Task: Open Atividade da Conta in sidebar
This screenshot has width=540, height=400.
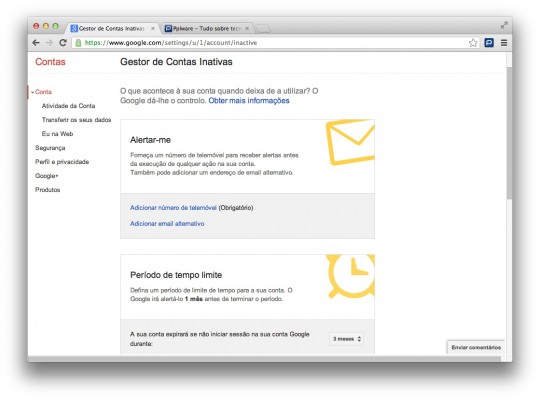Action: coord(69,106)
